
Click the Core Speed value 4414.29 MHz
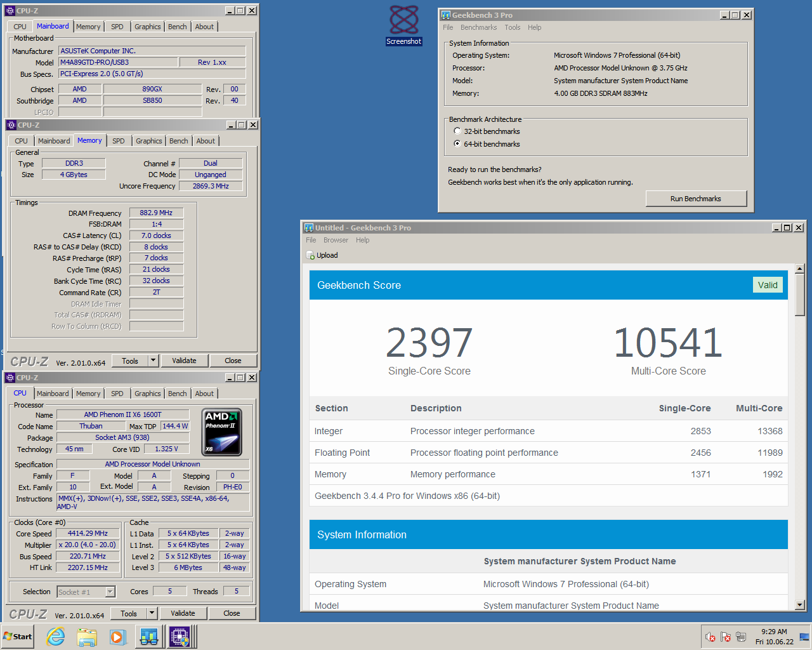[88, 533]
